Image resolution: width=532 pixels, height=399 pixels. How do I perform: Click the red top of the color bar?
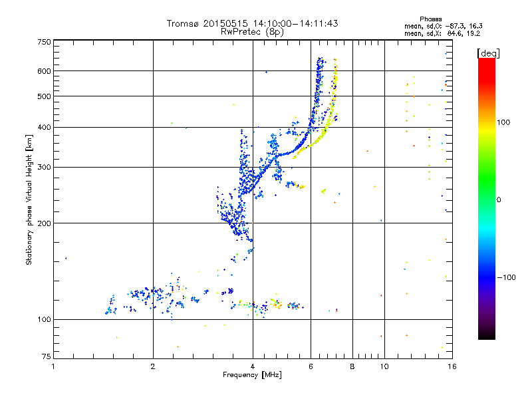click(487, 65)
